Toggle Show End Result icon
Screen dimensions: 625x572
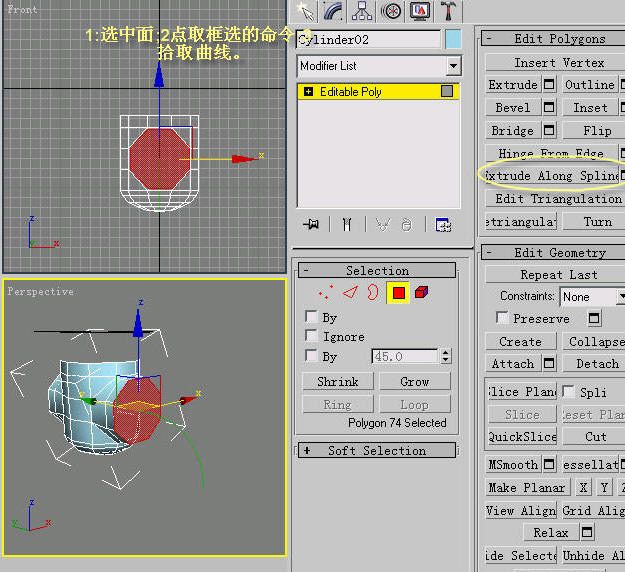click(347, 225)
